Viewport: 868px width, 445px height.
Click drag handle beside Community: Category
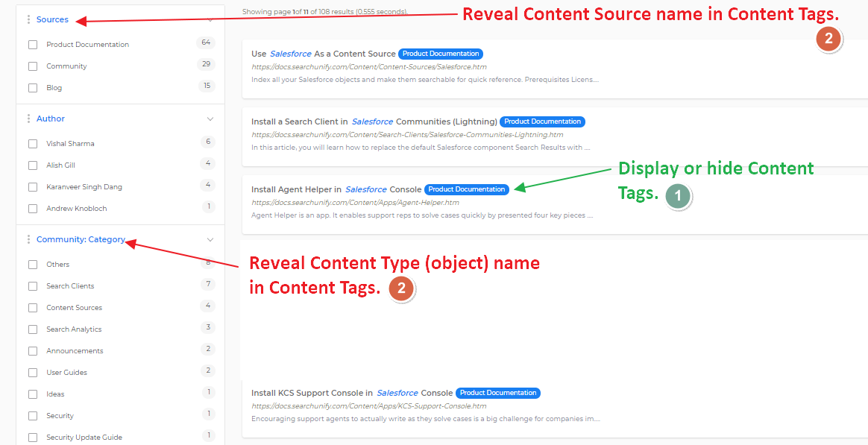point(28,239)
